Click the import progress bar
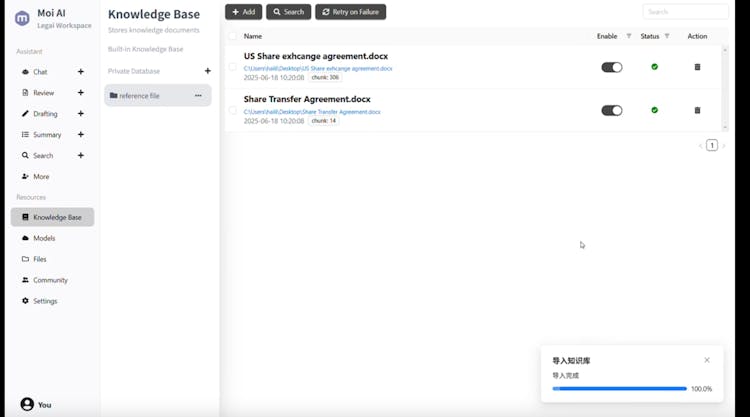750x417 pixels. click(x=619, y=388)
